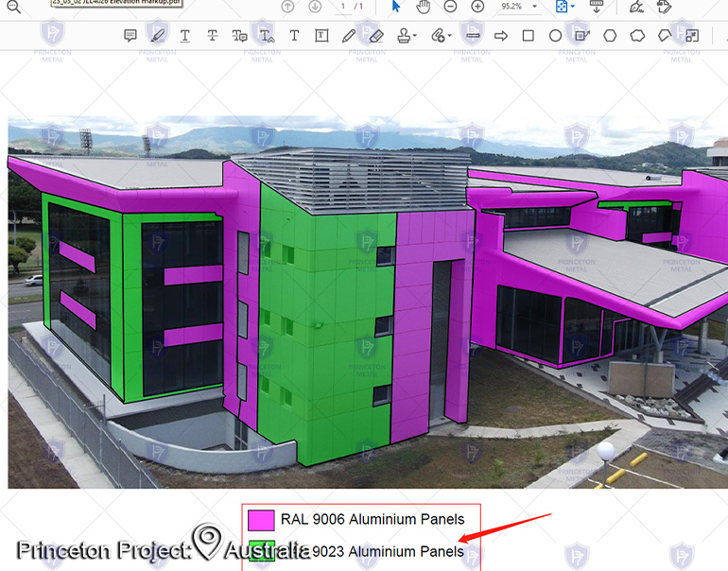Select the Eraser tool

376,36
